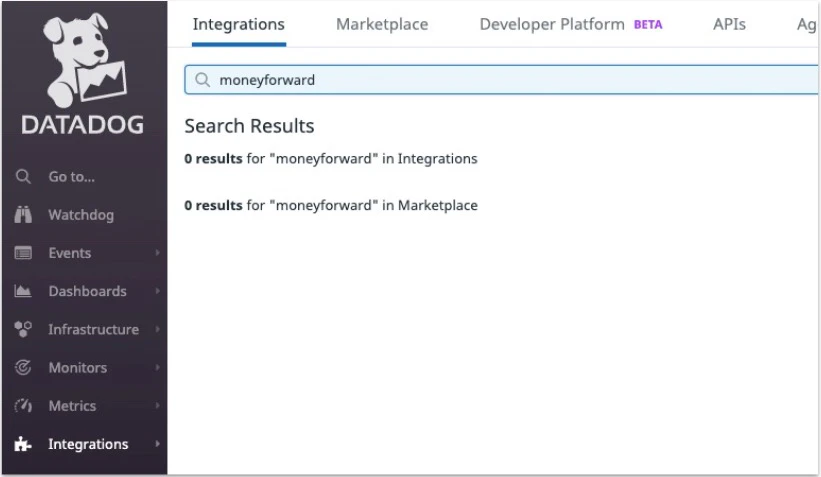This screenshot has height=477, width=821.
Task: Click the '0 results' in Marketplace line
Action: pos(331,205)
